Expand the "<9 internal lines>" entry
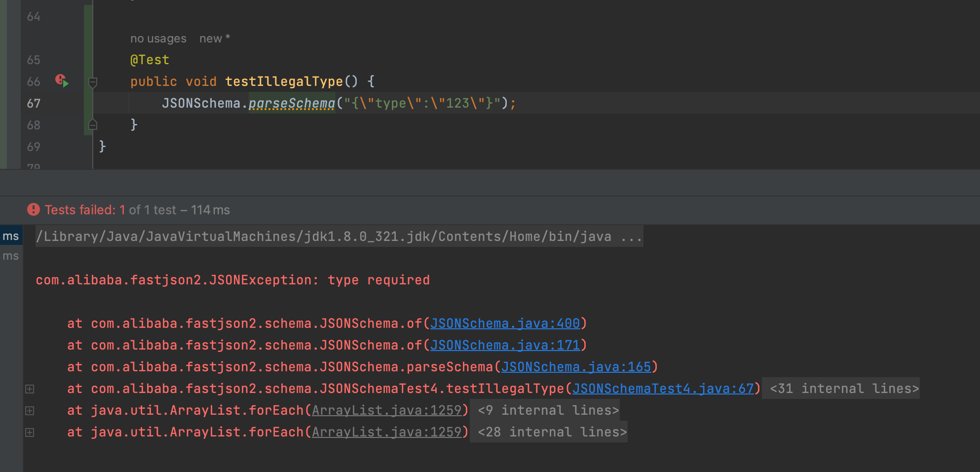Image resolution: width=980 pixels, height=472 pixels. pyautogui.click(x=547, y=410)
